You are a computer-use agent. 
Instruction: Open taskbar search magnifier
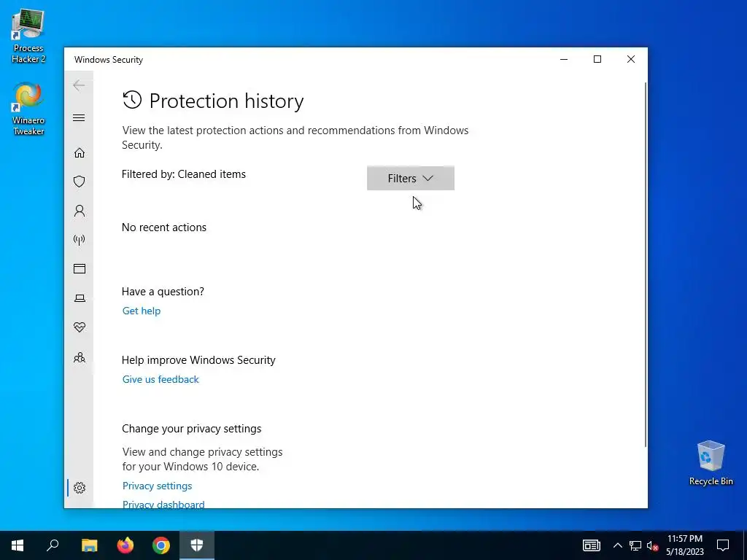pyautogui.click(x=53, y=545)
